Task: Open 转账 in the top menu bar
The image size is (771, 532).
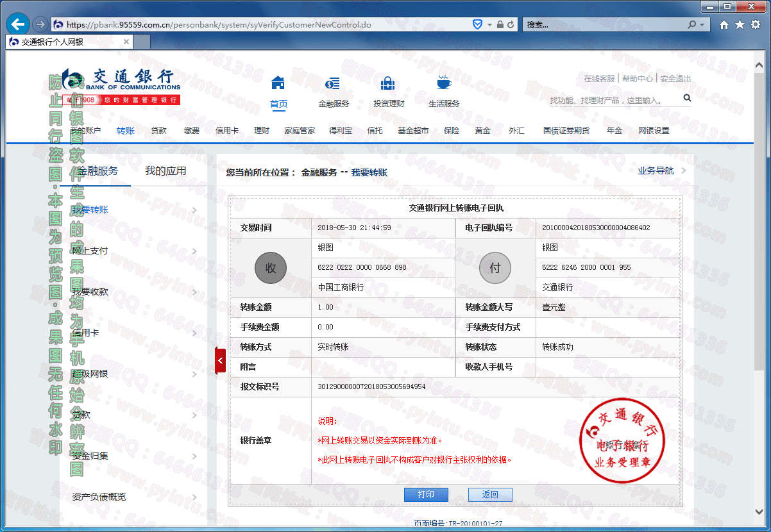Action: [x=126, y=131]
